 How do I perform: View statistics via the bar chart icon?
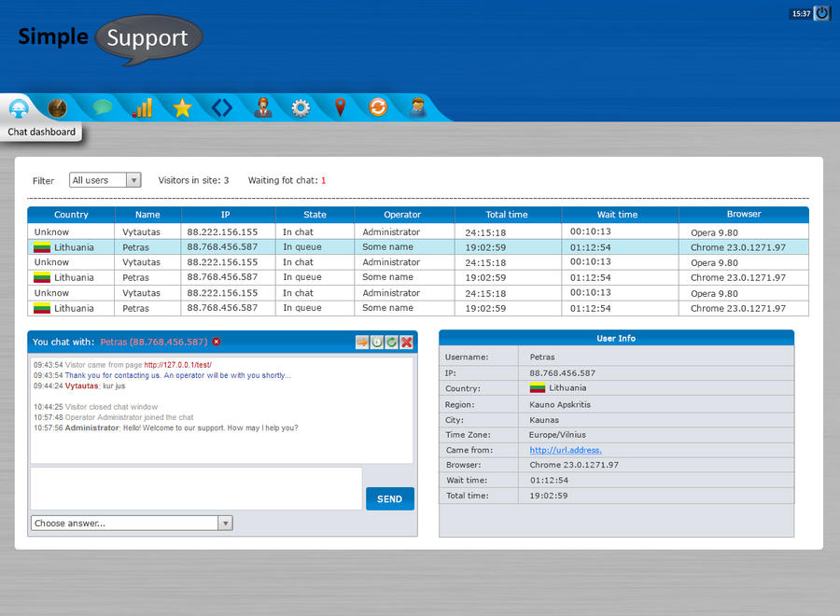pyautogui.click(x=141, y=107)
